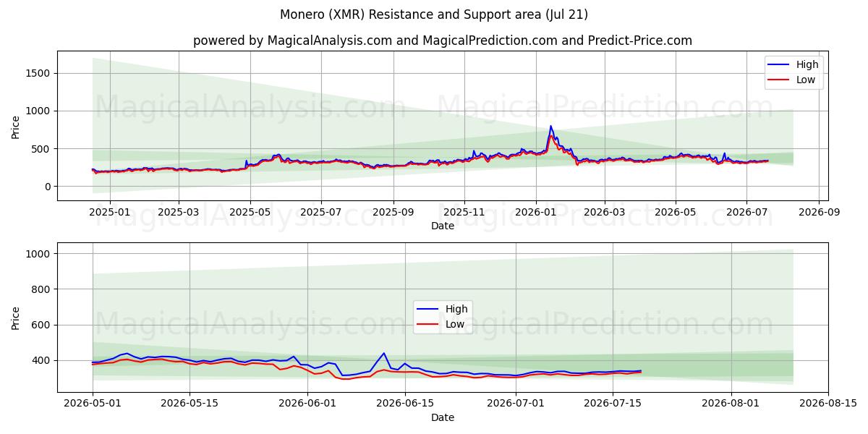
Task: Click the "2026-08-15" date tick label
Action: coord(827,404)
